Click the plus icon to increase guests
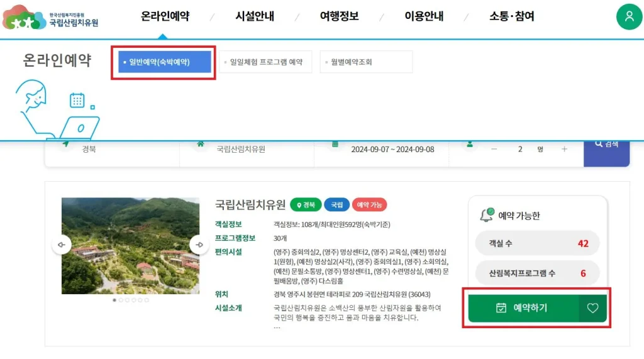Image resolution: width=644 pixels, height=359 pixels. click(564, 149)
